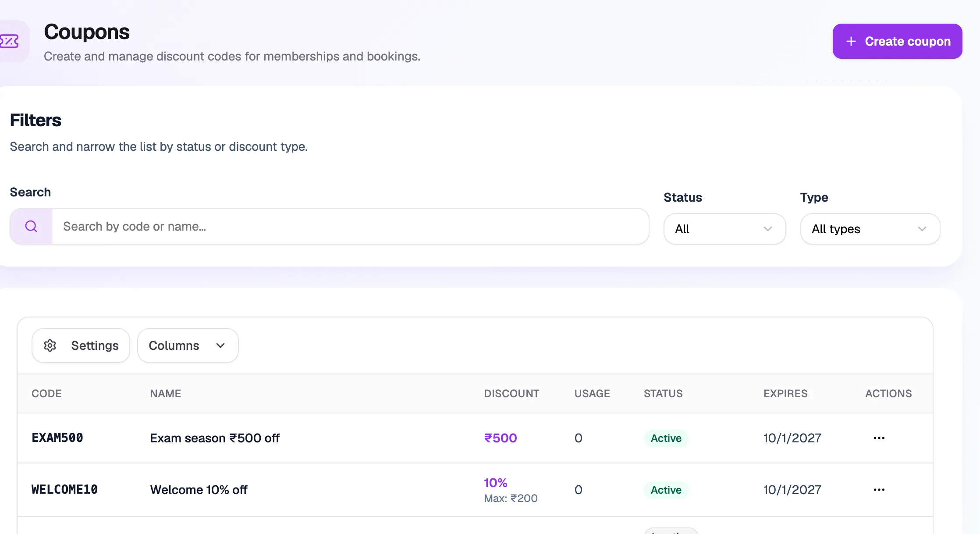Expand the All types filter dropdown
Viewport: 980px width, 534px height.
pos(870,229)
